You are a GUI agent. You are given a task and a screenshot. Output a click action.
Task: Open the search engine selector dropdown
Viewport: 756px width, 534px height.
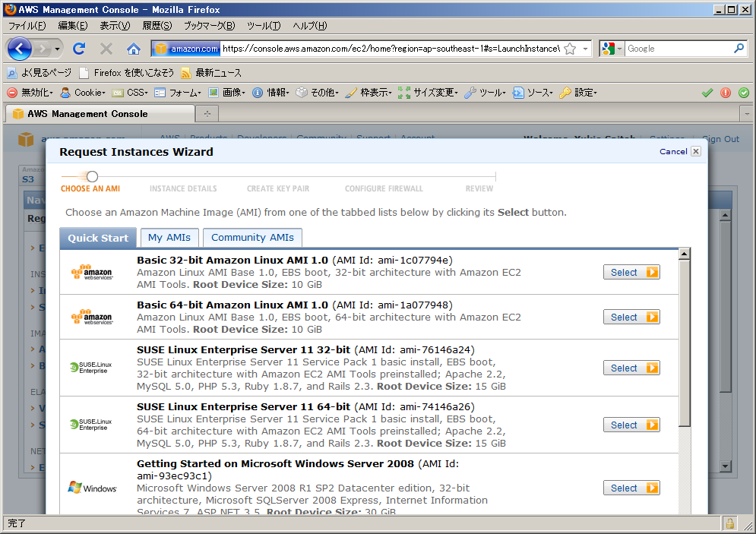tap(611, 49)
